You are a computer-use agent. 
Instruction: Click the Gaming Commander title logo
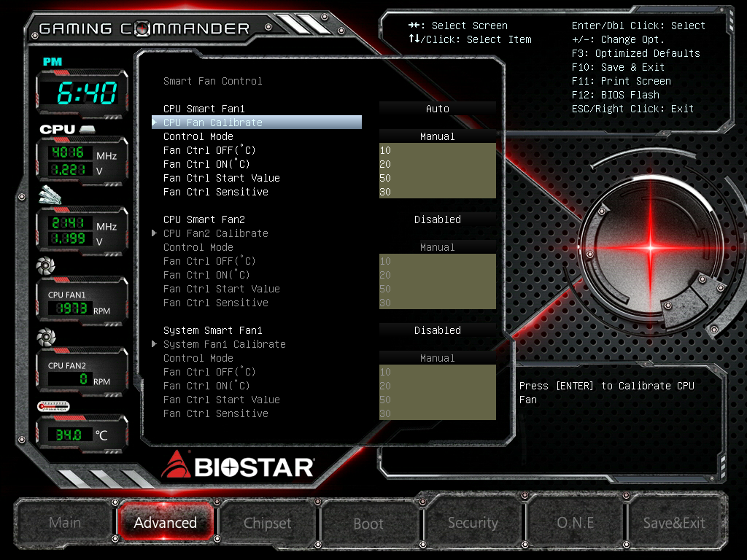click(144, 28)
